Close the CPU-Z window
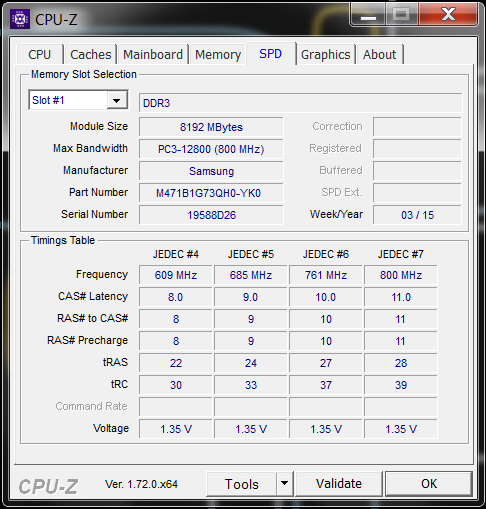 pyautogui.click(x=448, y=15)
